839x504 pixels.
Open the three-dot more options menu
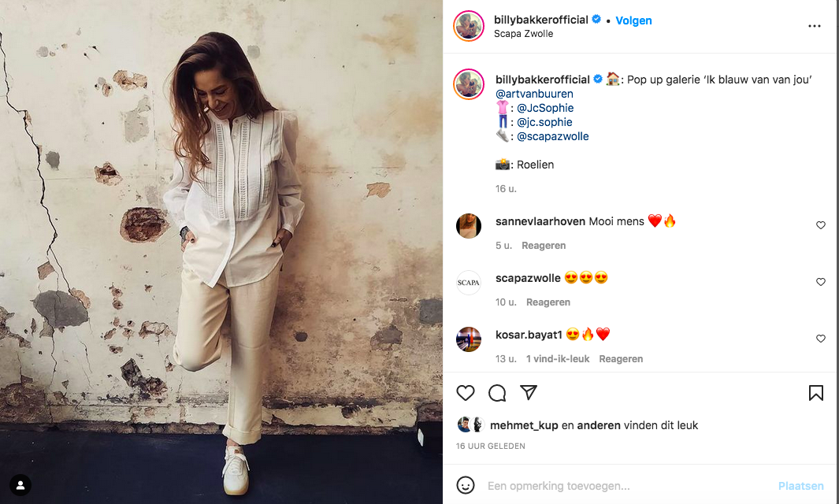coord(815,26)
